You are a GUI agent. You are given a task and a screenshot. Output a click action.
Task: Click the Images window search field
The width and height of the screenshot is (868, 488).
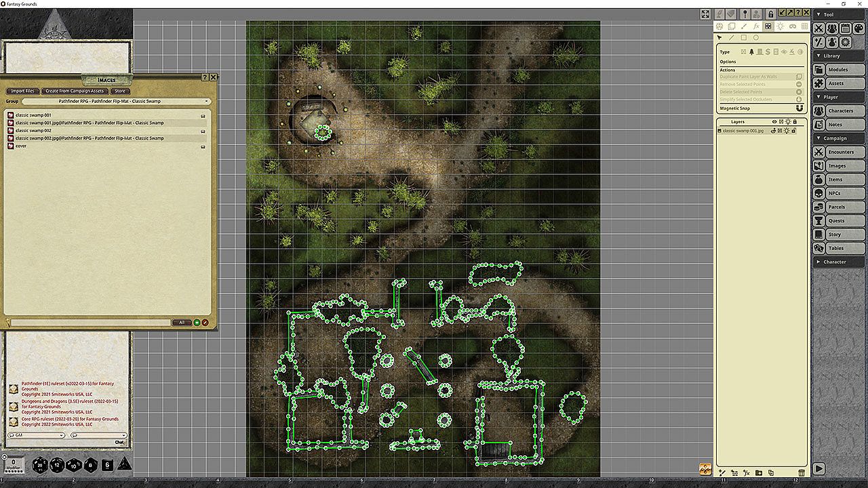click(90, 323)
